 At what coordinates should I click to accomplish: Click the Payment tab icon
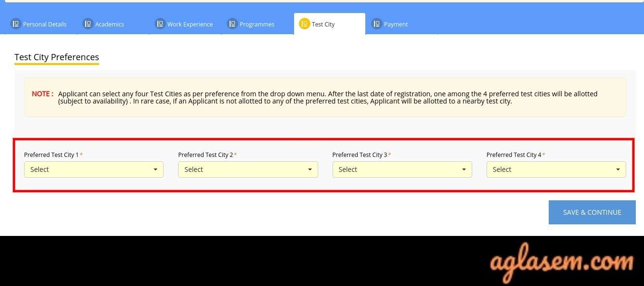pos(377,24)
